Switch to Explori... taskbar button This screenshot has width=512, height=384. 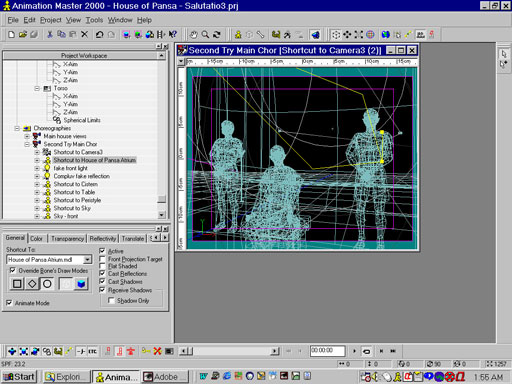(x=67, y=377)
